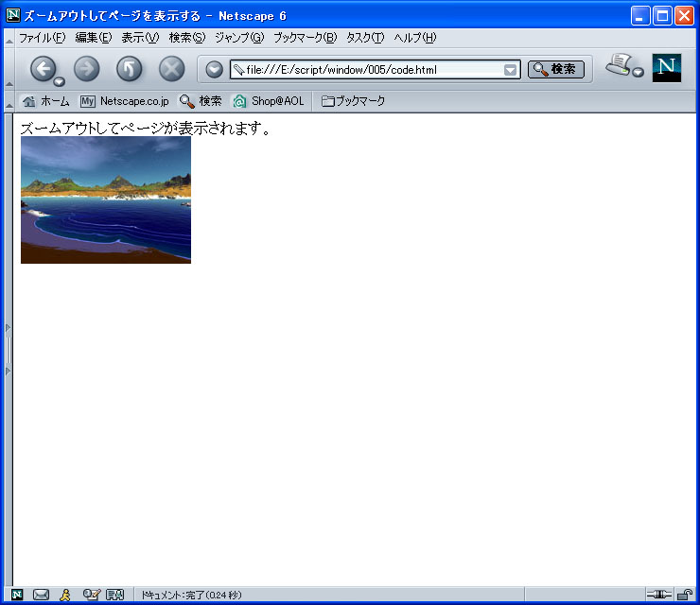Click the ズームアウトしてページが表示されます text
The image size is (700, 605).
click(145, 129)
